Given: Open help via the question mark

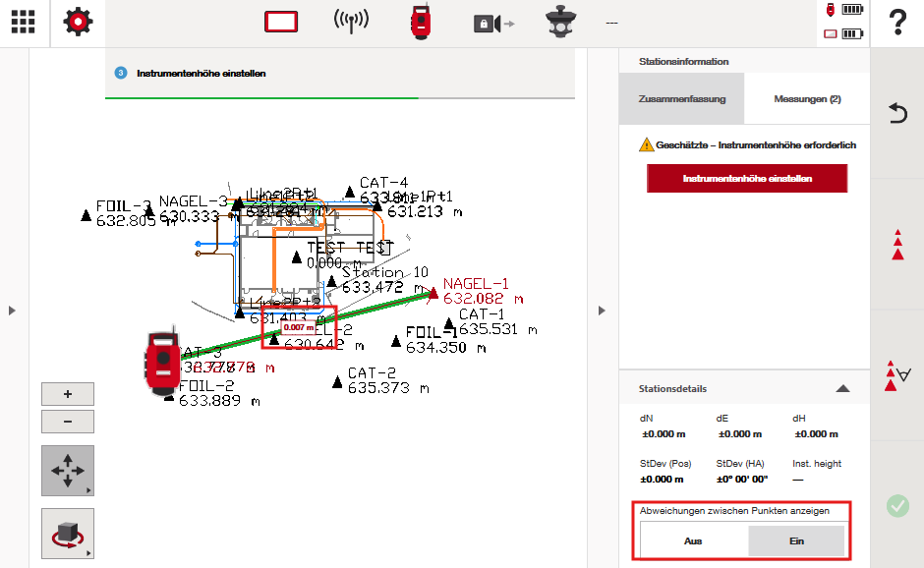Looking at the screenshot, I should tap(896, 23).
